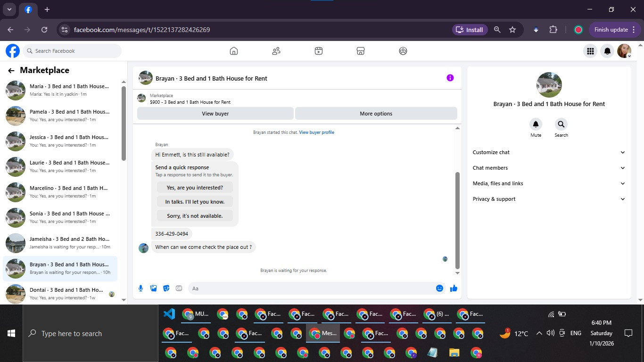Mute this chat with bell icon

[x=536, y=124]
